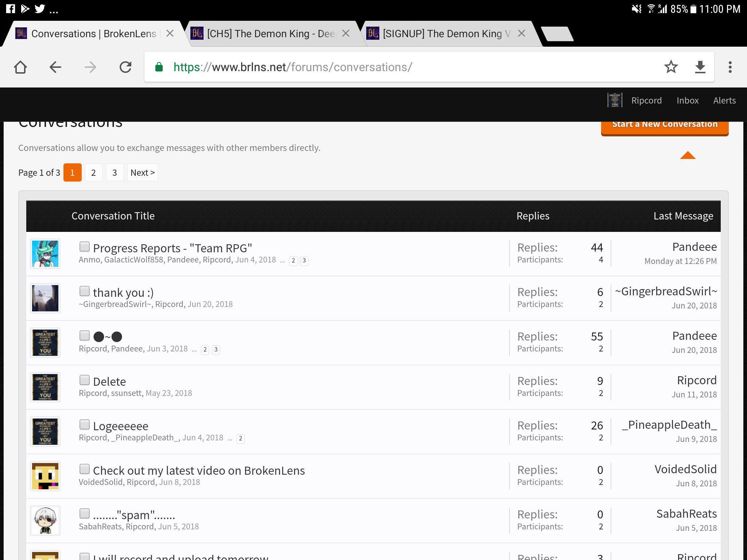This screenshot has height=560, width=747.
Task: Close the [CH5] The Demon King tab
Action: pos(346,34)
